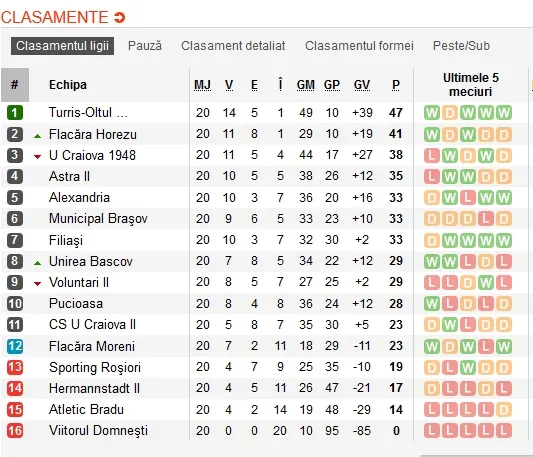Click the # rank column header cell
The width and height of the screenshot is (533, 457).
coord(15,85)
